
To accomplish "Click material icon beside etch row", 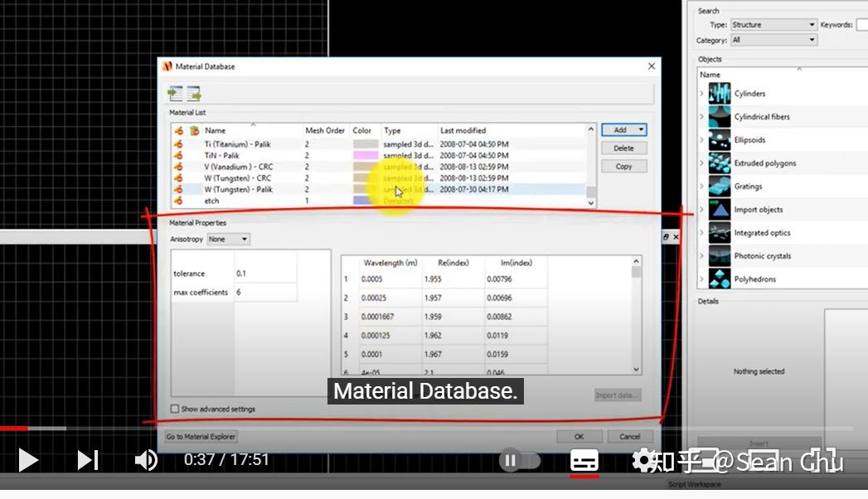I will [x=178, y=201].
